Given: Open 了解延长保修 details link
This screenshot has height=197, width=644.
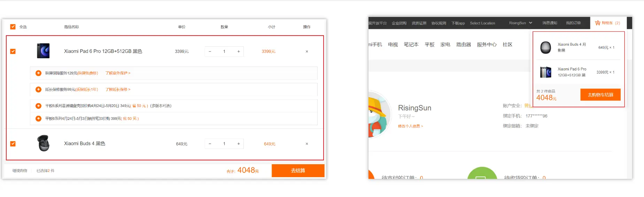Looking at the screenshot, I should pos(118,90).
